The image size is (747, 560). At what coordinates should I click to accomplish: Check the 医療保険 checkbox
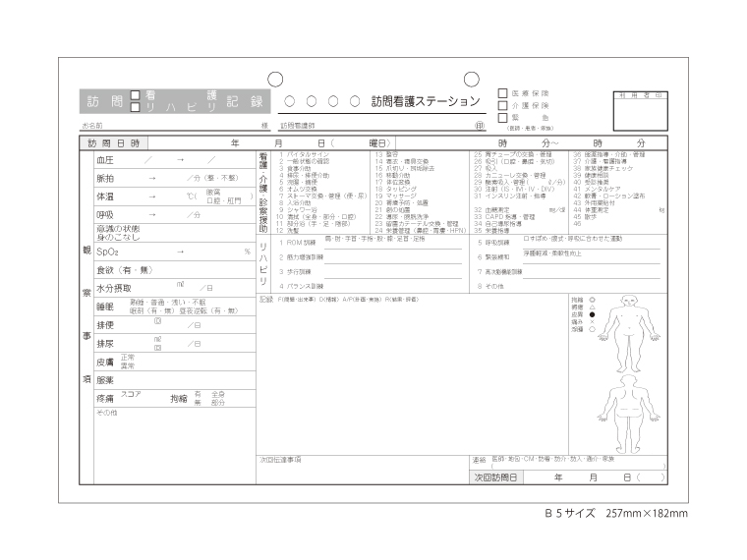pyautogui.click(x=503, y=93)
